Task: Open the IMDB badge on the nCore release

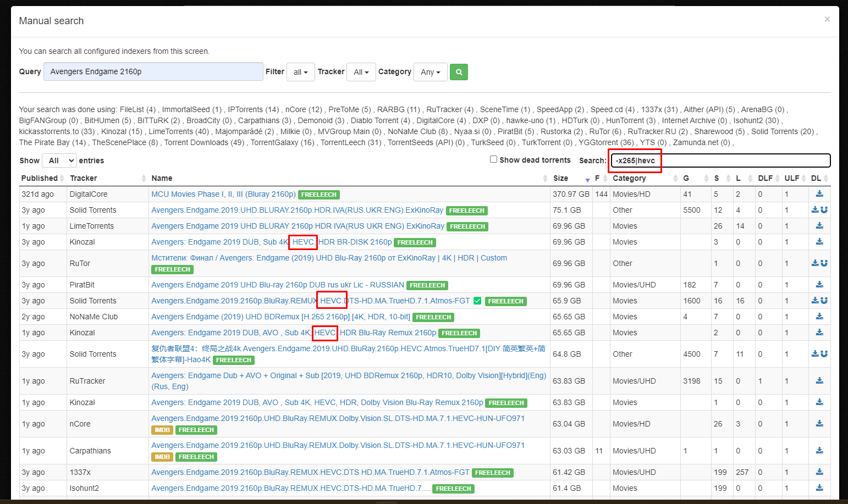Action: (162, 430)
